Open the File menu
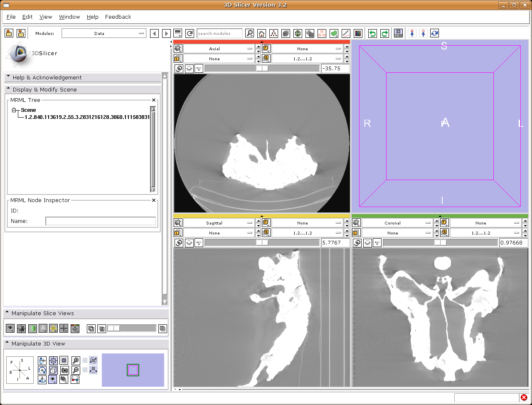Image resolution: width=532 pixels, height=405 pixels. click(x=11, y=17)
